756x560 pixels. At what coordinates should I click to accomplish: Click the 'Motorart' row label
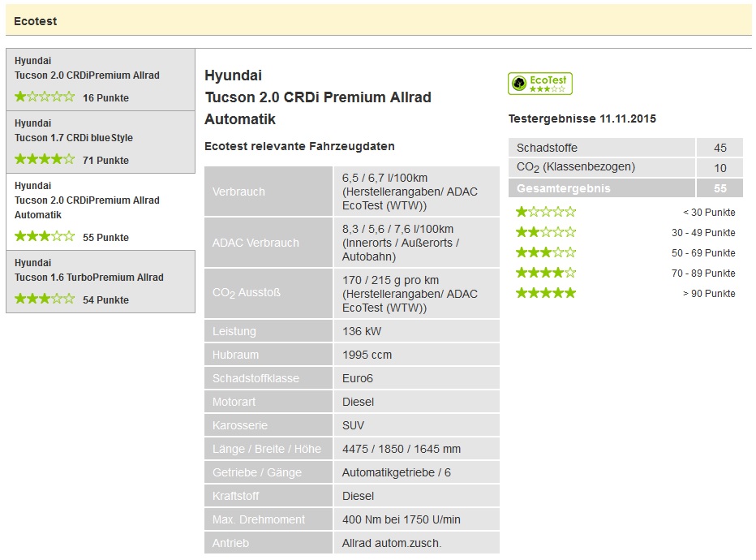click(234, 402)
